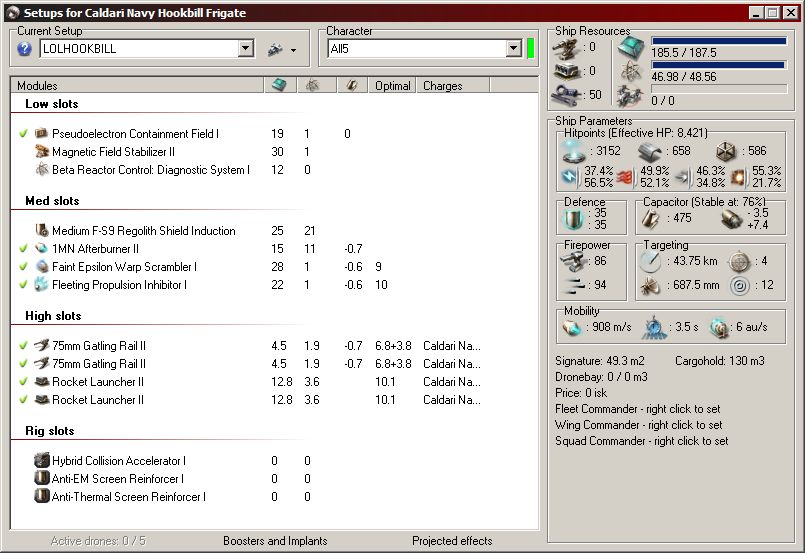Click the powergrid icon in Ship Resources

point(630,71)
